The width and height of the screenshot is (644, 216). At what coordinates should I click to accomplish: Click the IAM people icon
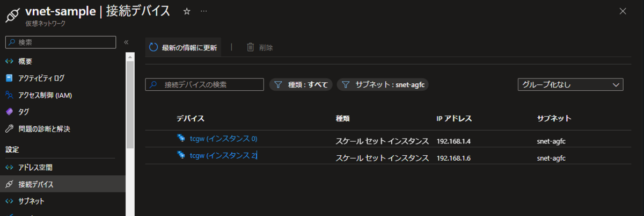(x=9, y=95)
